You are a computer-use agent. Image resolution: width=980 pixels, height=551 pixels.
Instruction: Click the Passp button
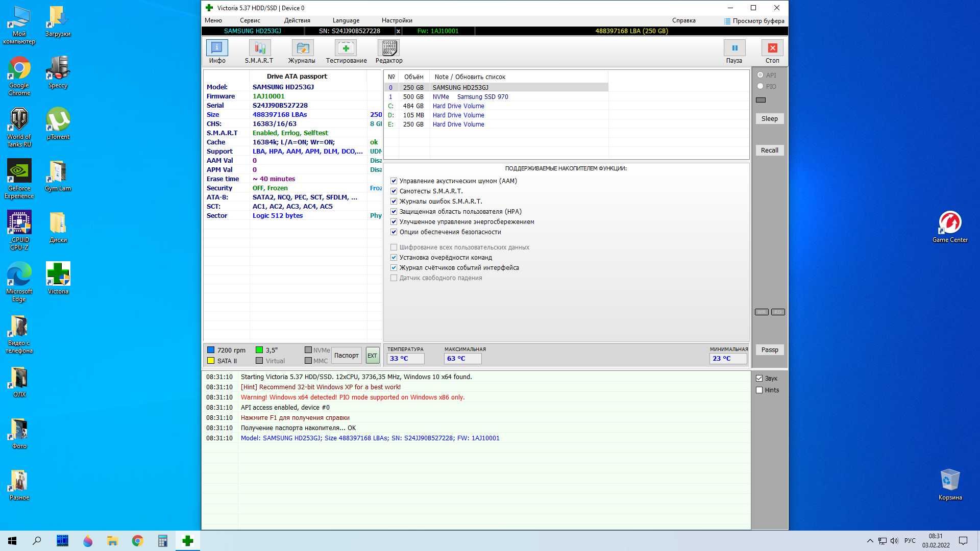769,350
